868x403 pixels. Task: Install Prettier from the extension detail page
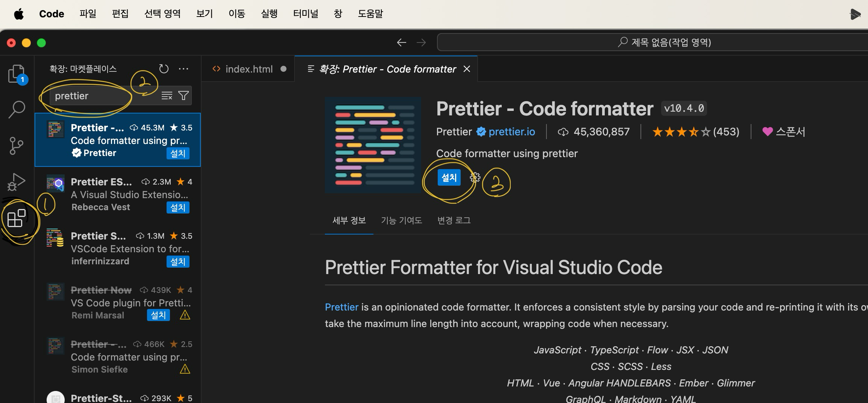tap(449, 177)
